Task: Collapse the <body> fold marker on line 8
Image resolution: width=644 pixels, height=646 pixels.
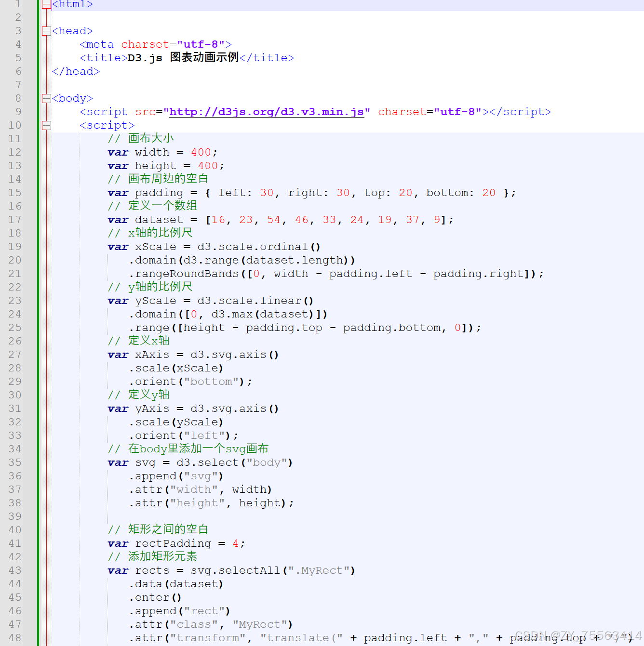Action: (46, 98)
